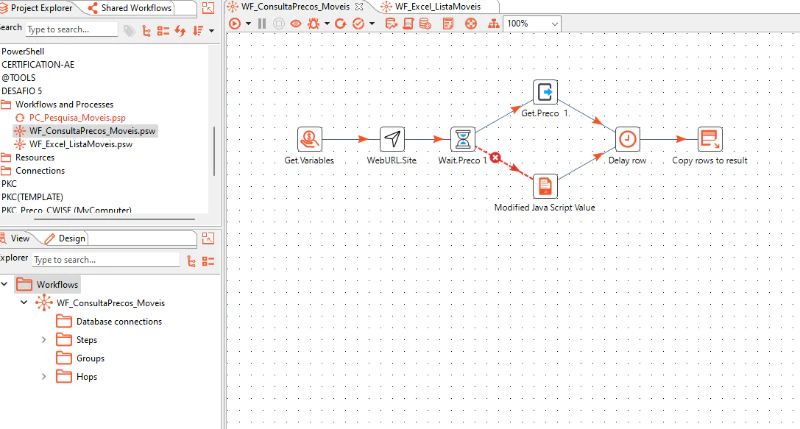
Task: Pause the running workflow
Action: 262,23
